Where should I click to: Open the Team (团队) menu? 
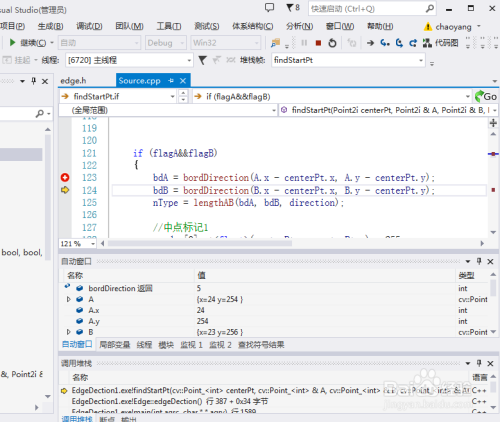(129, 26)
